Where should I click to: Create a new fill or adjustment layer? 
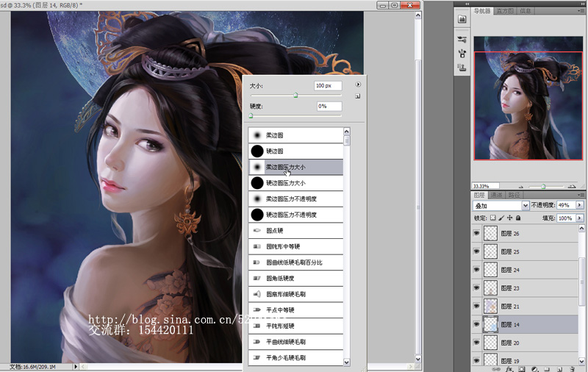[x=535, y=369]
